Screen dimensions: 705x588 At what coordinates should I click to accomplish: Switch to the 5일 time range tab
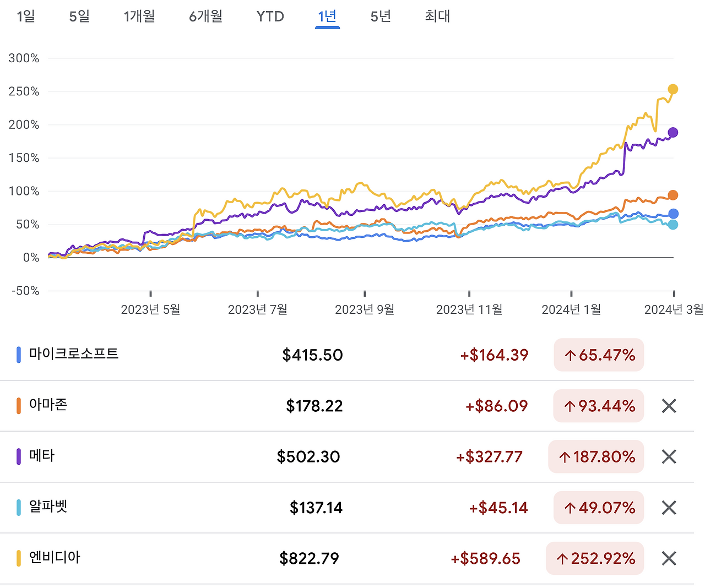tap(79, 17)
